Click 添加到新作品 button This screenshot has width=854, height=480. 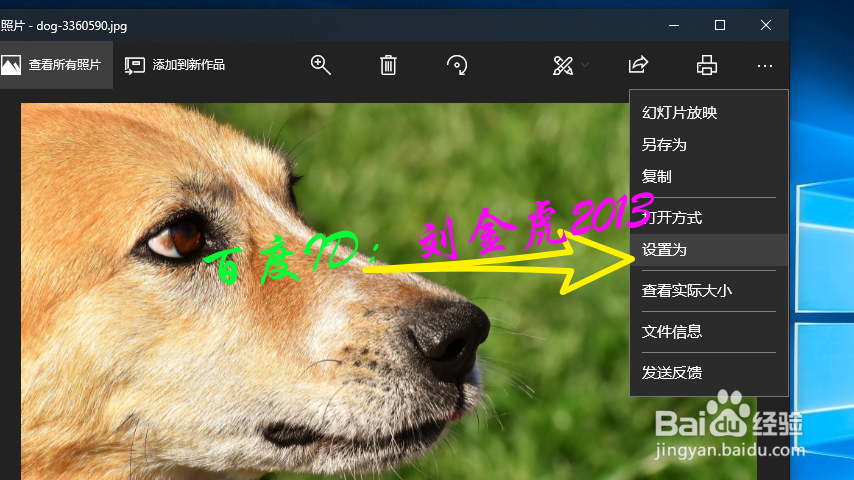[175, 65]
